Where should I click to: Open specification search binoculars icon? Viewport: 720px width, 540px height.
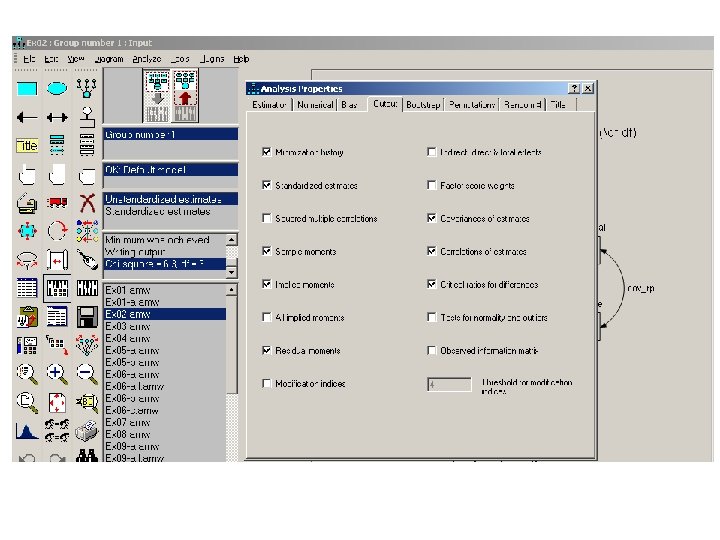pyautogui.click(x=87, y=456)
